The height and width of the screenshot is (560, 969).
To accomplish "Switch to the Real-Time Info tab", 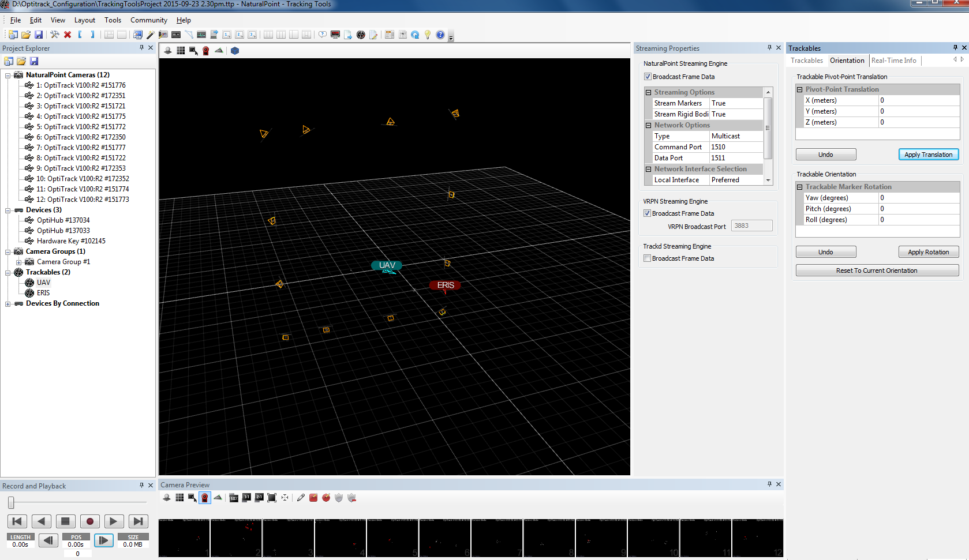I will click(x=893, y=61).
